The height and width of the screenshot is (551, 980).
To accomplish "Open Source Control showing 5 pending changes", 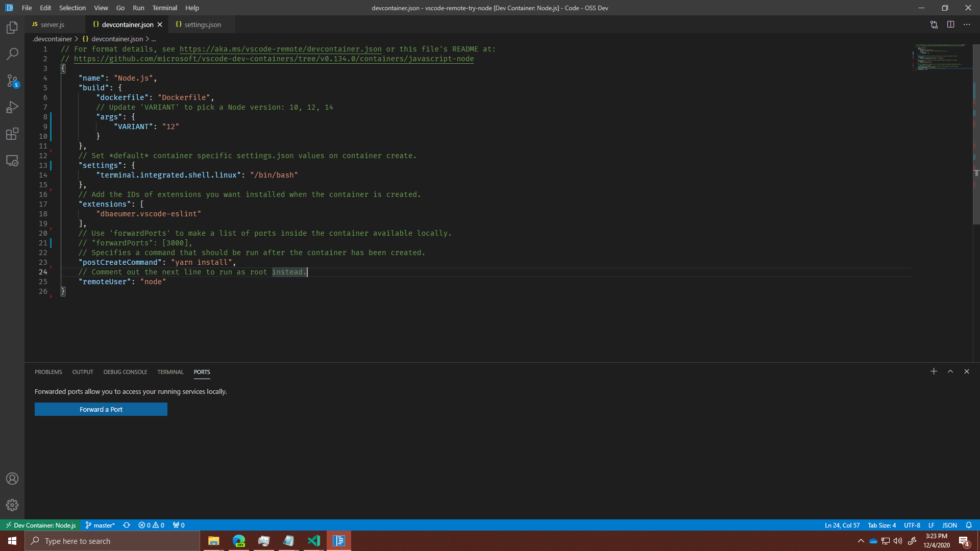I will tap(12, 81).
